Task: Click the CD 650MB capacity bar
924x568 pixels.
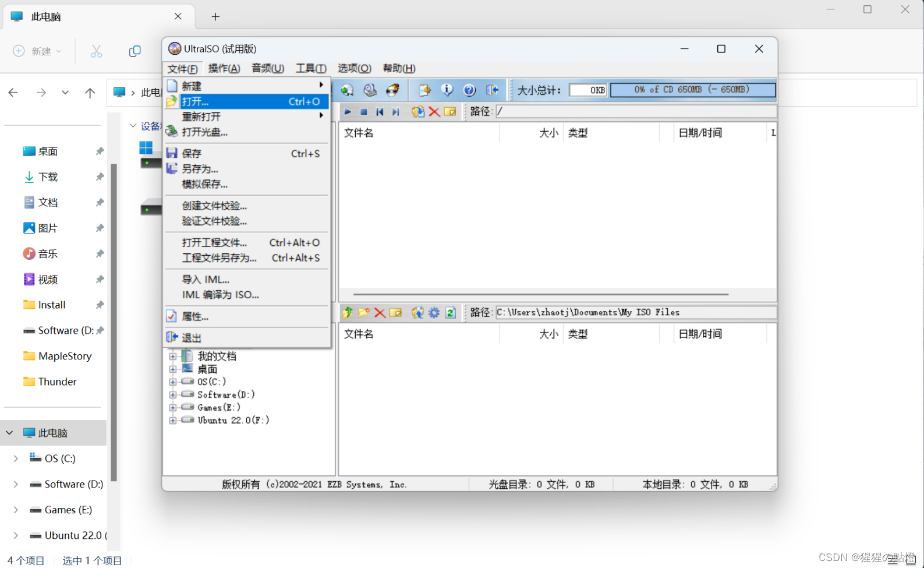Action: pyautogui.click(x=693, y=90)
